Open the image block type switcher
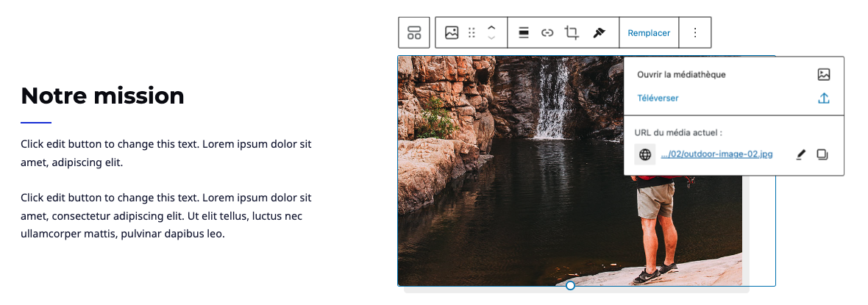This screenshot has height=305, width=868. (x=452, y=33)
